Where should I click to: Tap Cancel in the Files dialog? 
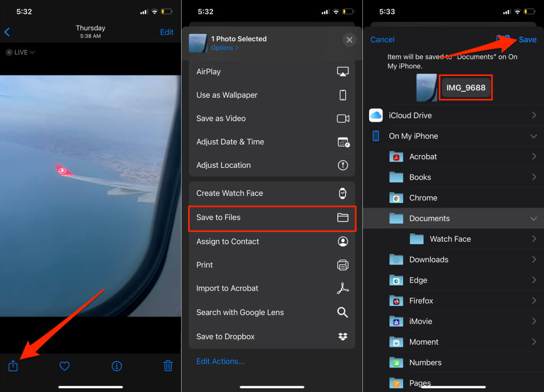coord(382,40)
